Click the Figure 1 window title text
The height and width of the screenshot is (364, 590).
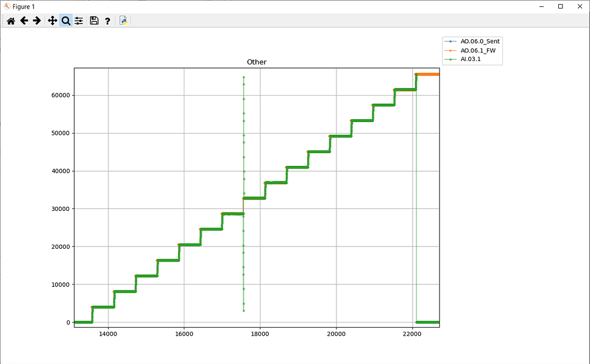point(23,7)
